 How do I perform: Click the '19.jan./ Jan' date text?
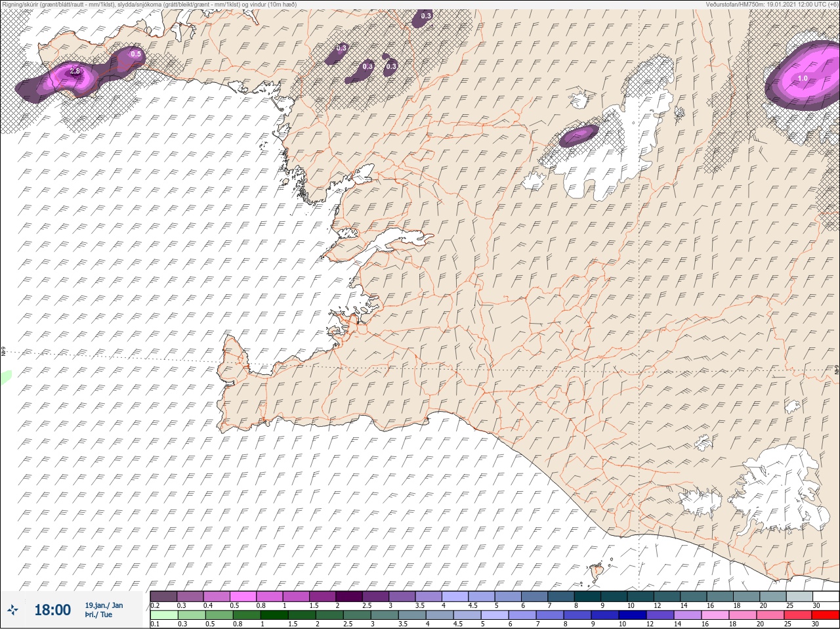pyautogui.click(x=104, y=605)
